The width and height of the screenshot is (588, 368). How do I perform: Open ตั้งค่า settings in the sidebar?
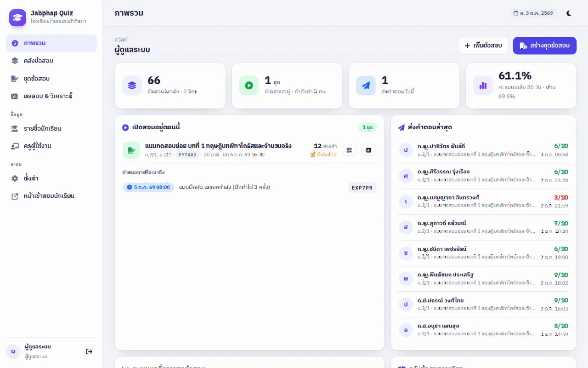51,178
